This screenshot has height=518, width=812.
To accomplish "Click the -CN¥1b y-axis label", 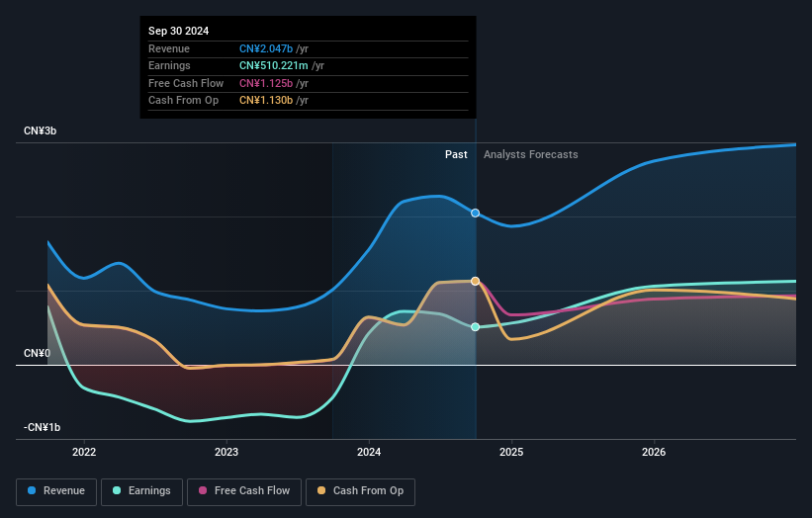I will click(42, 427).
